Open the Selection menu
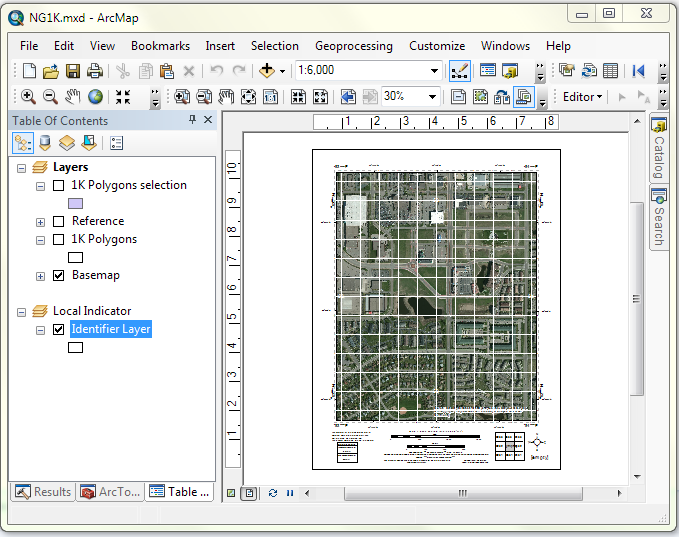Screen dimensions: 679x537 [x=275, y=46]
